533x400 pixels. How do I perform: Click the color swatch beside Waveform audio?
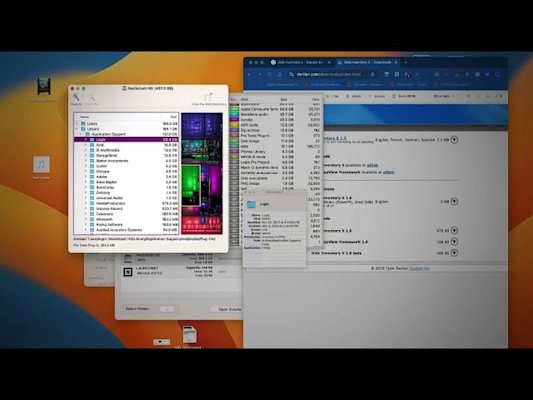235,115
